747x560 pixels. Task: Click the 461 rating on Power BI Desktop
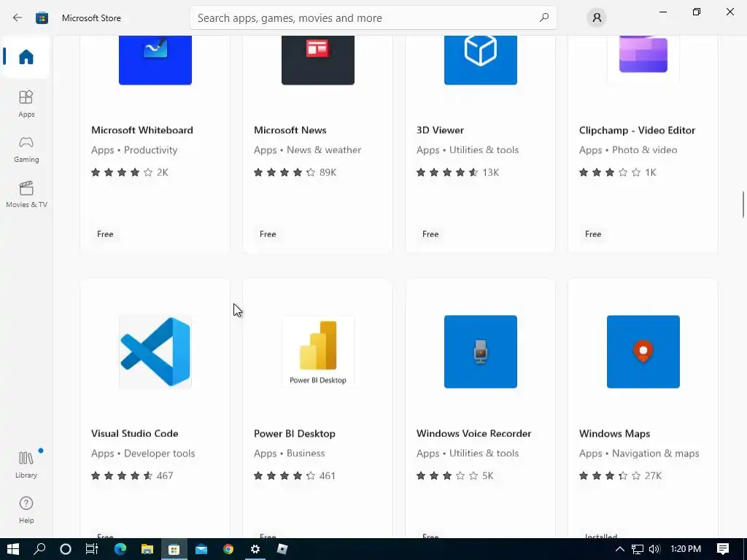click(328, 475)
